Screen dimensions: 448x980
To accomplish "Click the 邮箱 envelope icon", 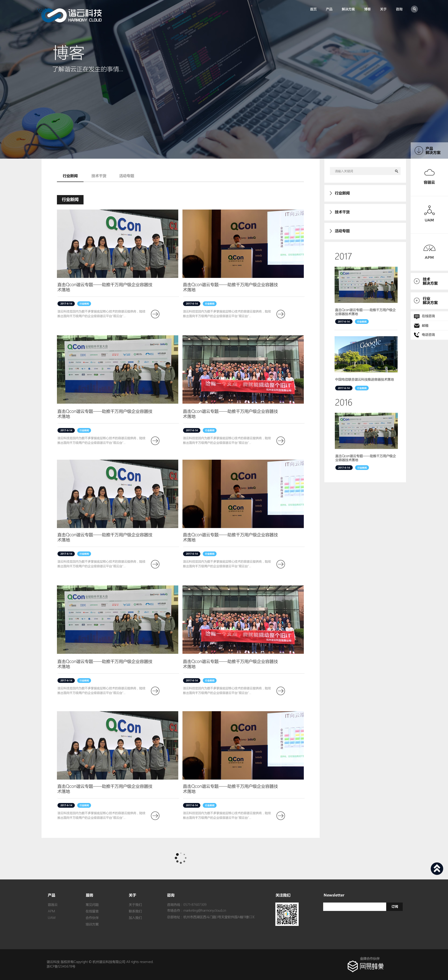I will coord(416,326).
